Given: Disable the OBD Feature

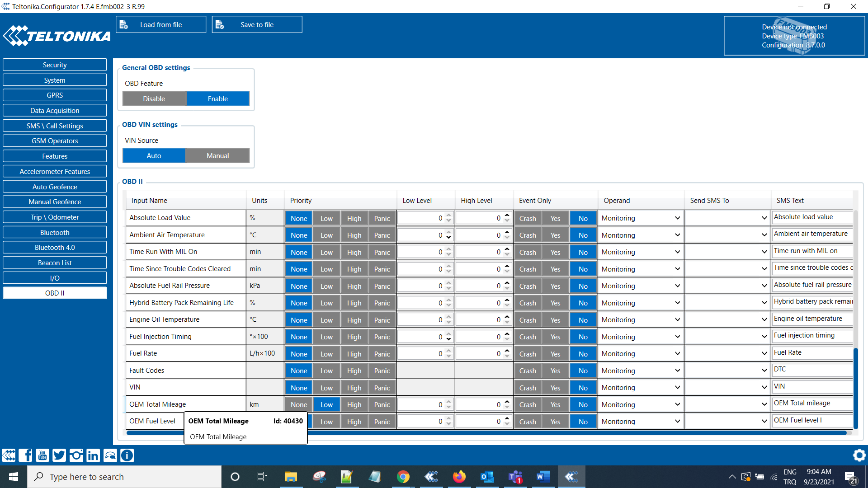Looking at the screenshot, I should [x=154, y=99].
